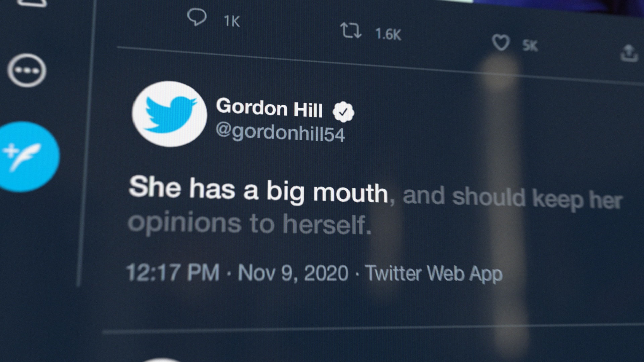Click the 12:17 PM timestamp
644x362 pixels.
pyautogui.click(x=173, y=272)
